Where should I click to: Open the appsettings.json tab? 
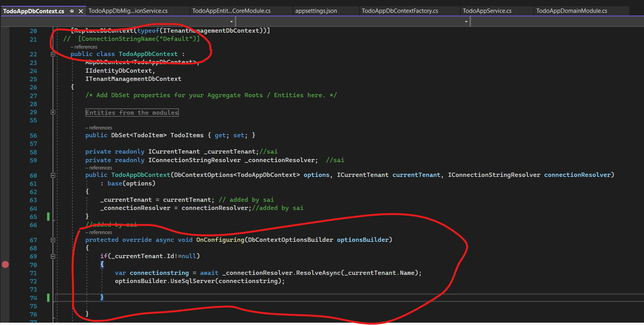pyautogui.click(x=316, y=11)
